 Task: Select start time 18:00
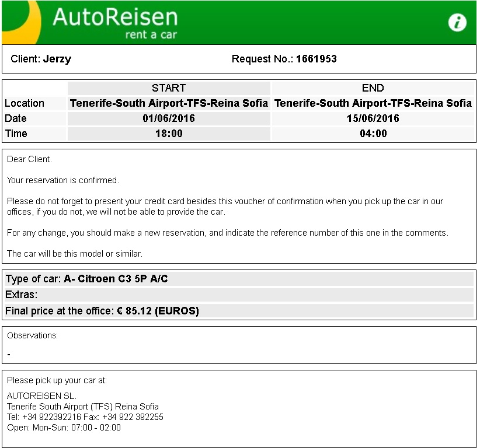pos(169,134)
